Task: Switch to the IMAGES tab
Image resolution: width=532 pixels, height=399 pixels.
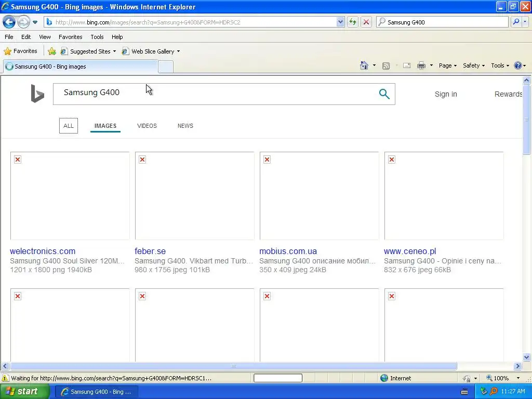Action: [105, 126]
